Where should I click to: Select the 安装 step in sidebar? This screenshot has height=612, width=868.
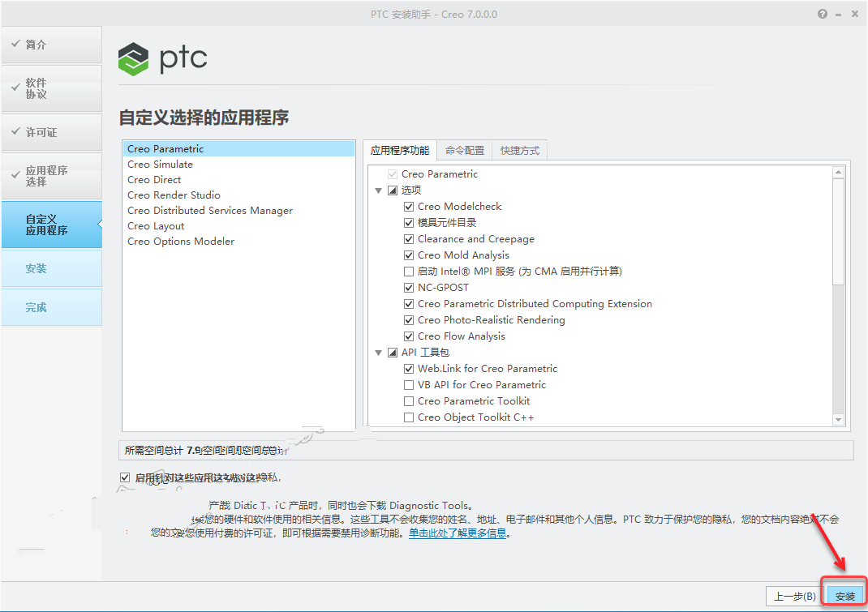51,268
